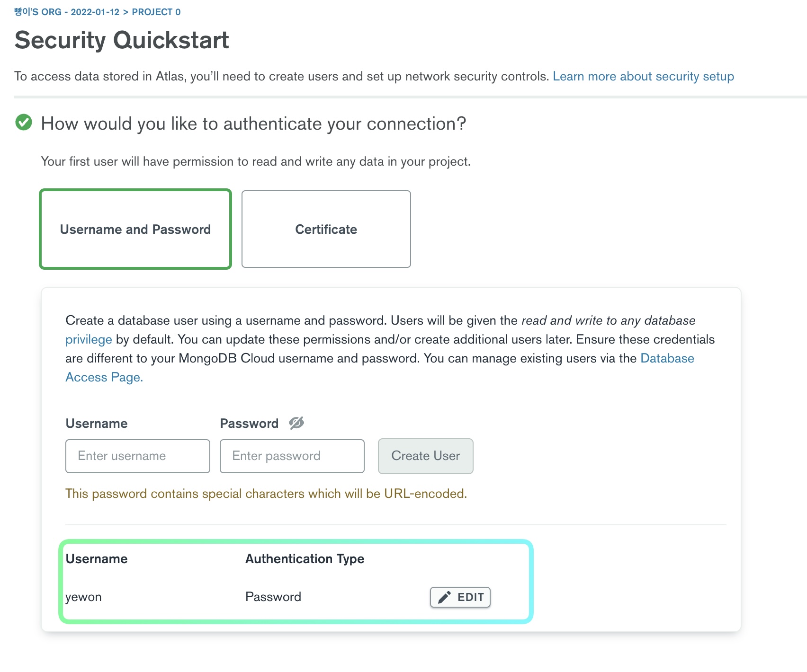Click the green checkmark beside the authentication question
807x672 pixels.
point(24,122)
